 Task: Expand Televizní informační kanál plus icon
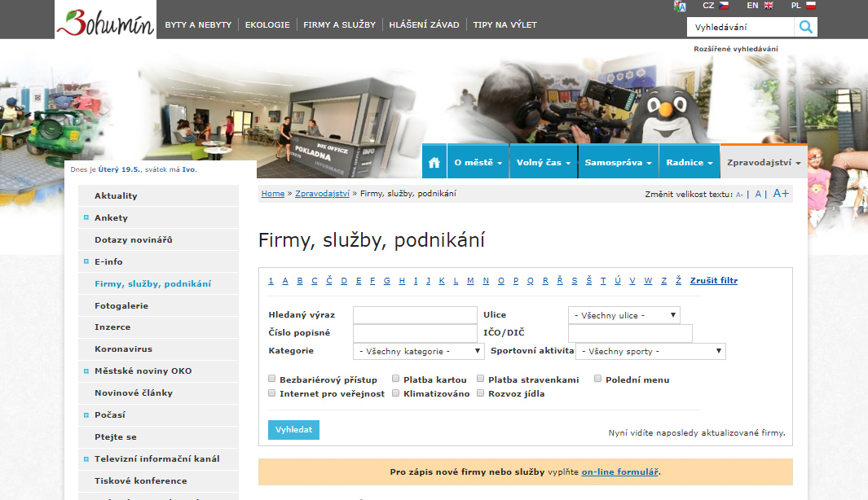tap(86, 458)
